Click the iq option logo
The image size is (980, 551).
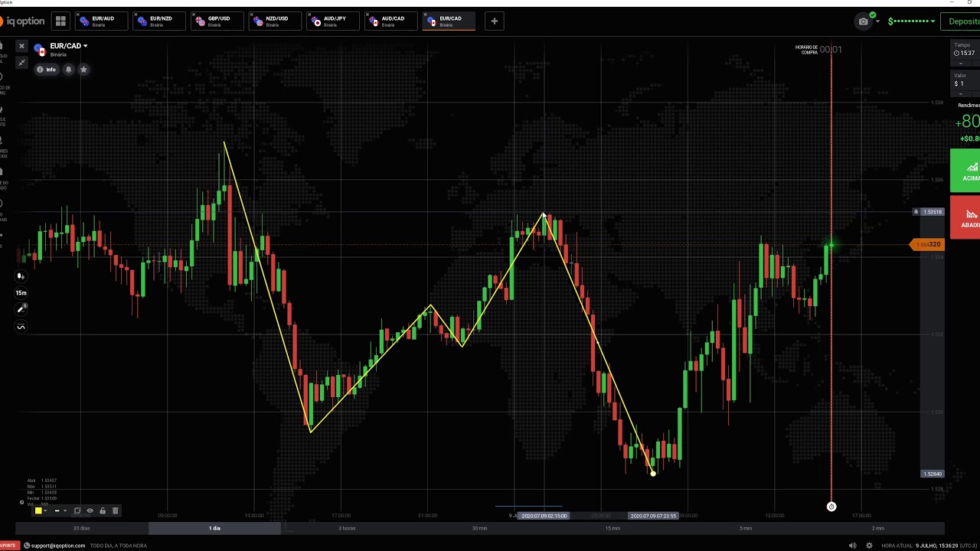coord(23,21)
